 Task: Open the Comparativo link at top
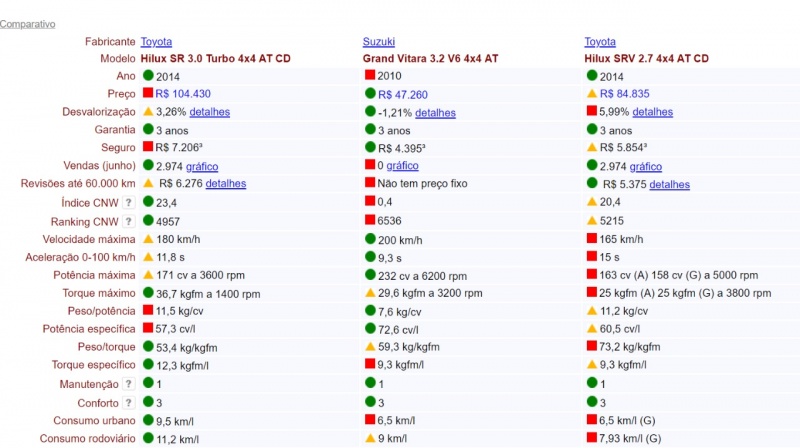28,24
